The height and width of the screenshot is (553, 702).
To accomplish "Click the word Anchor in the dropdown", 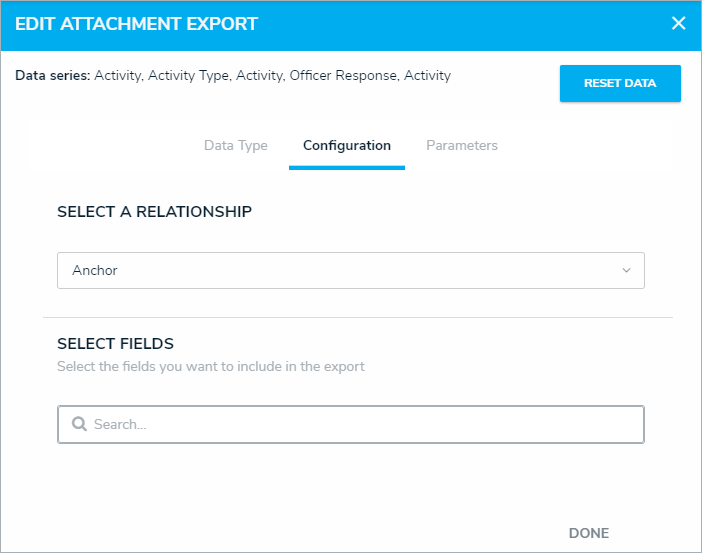I will tap(95, 270).
